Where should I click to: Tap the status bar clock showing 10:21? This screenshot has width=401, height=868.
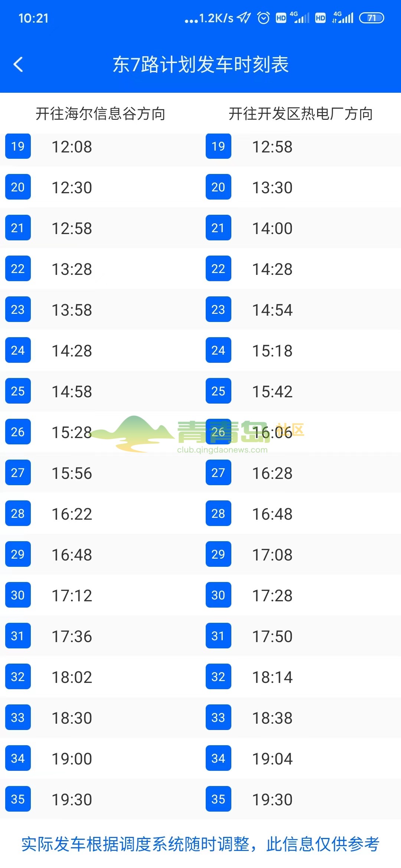pyautogui.click(x=33, y=18)
